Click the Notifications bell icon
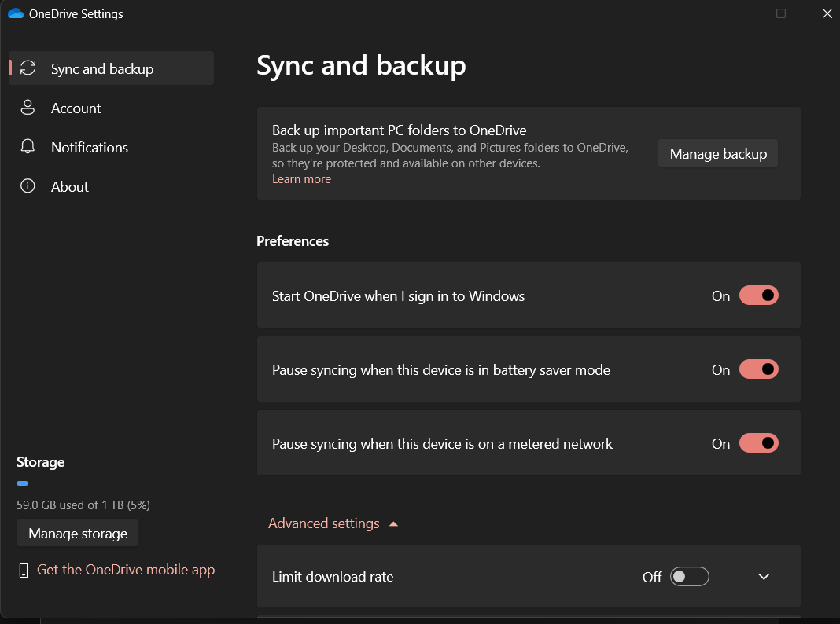 pyautogui.click(x=28, y=147)
